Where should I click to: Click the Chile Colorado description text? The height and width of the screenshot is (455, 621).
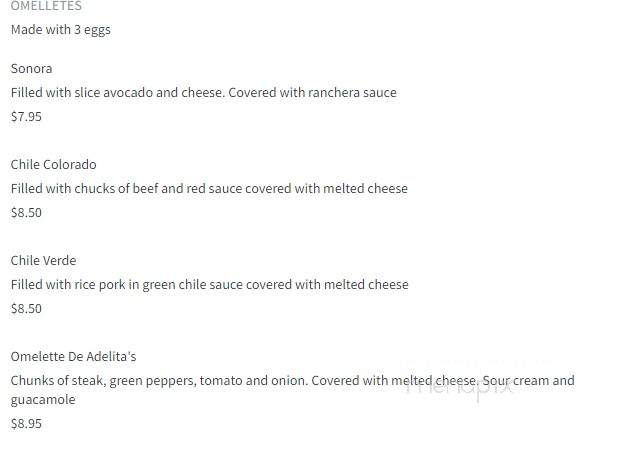tap(209, 188)
